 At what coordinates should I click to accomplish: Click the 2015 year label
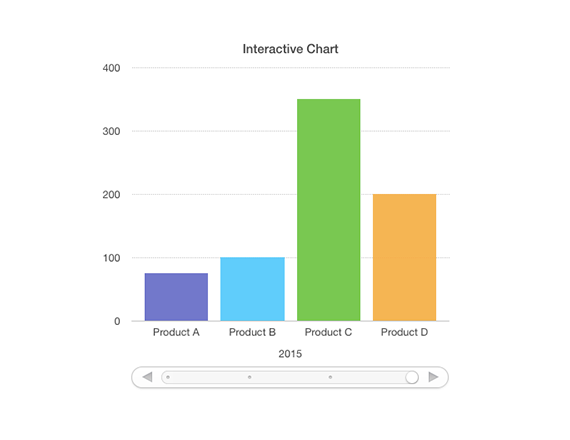point(290,354)
